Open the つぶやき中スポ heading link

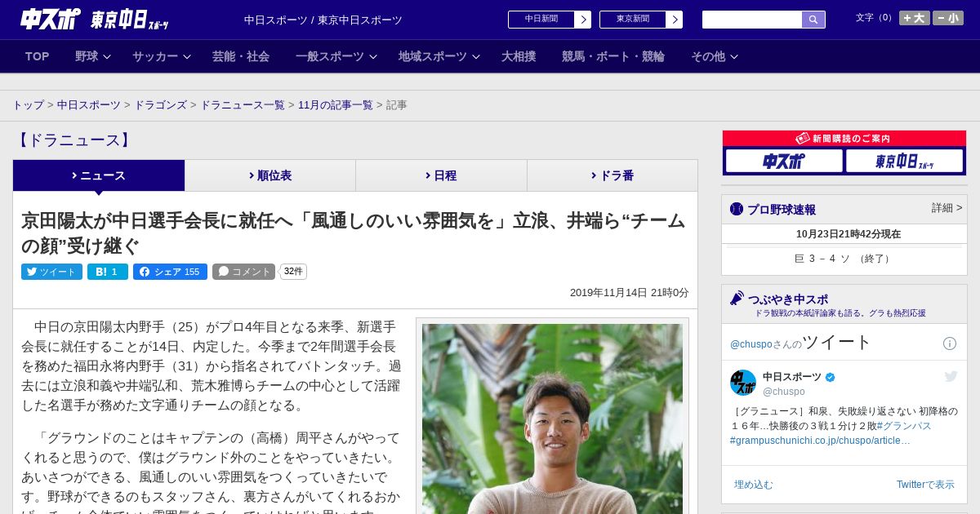(787, 299)
